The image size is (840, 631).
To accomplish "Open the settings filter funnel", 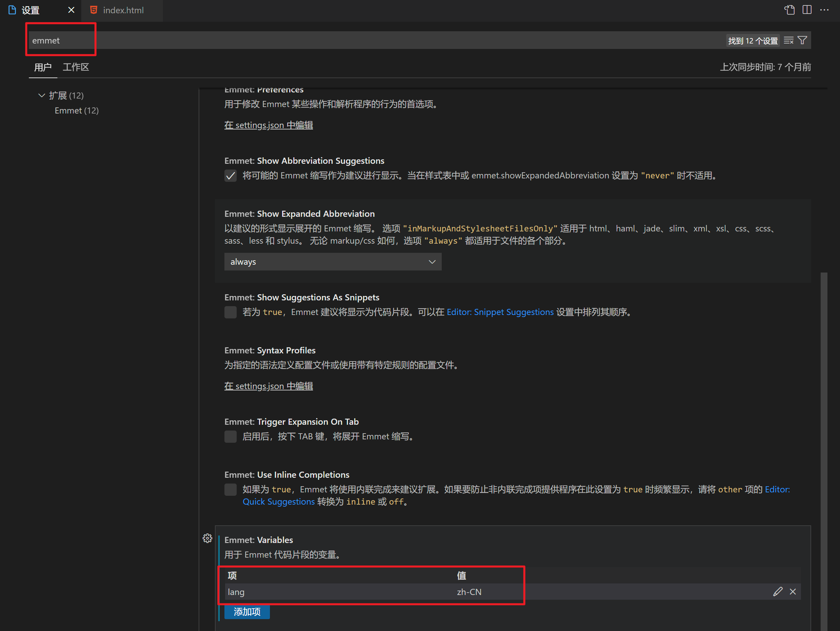I will click(x=802, y=40).
